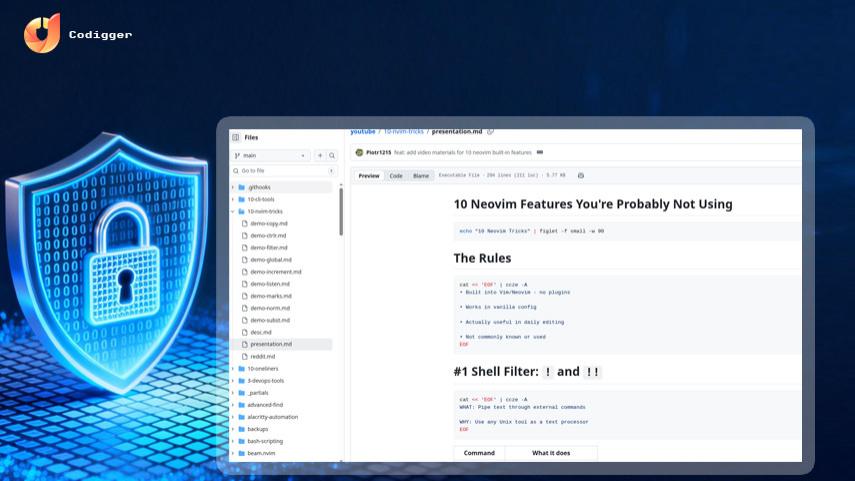This screenshot has height=481, width=855.
Task: Copy file path icon next to presentation.md
Action: 491,131
